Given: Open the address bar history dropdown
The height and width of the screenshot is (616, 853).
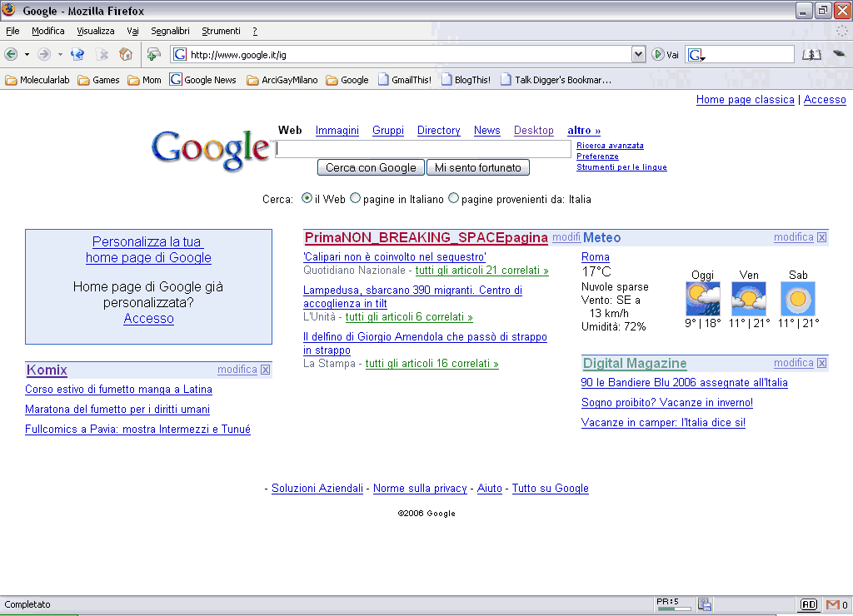Looking at the screenshot, I should pos(638,54).
